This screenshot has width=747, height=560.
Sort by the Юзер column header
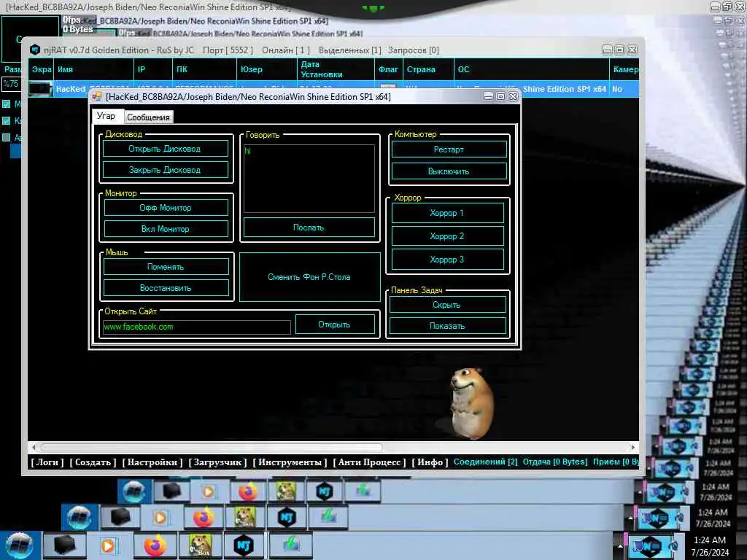267,69
